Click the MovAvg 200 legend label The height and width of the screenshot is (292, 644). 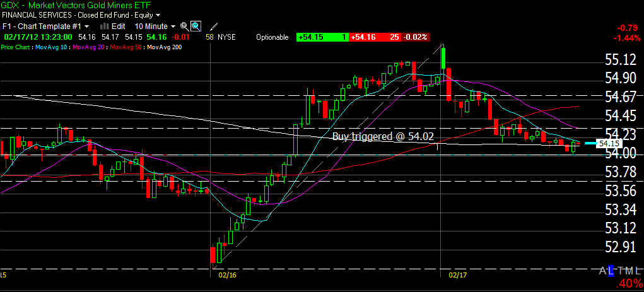pos(165,47)
